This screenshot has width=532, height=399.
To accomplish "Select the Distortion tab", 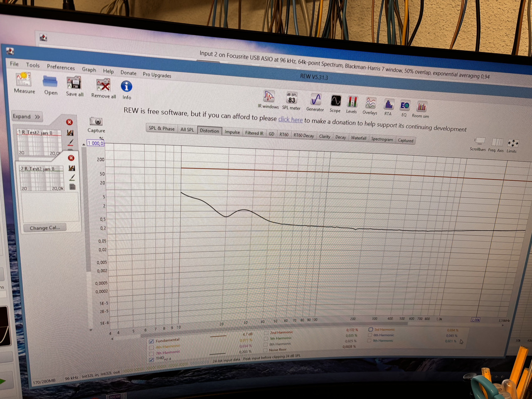I will click(209, 131).
